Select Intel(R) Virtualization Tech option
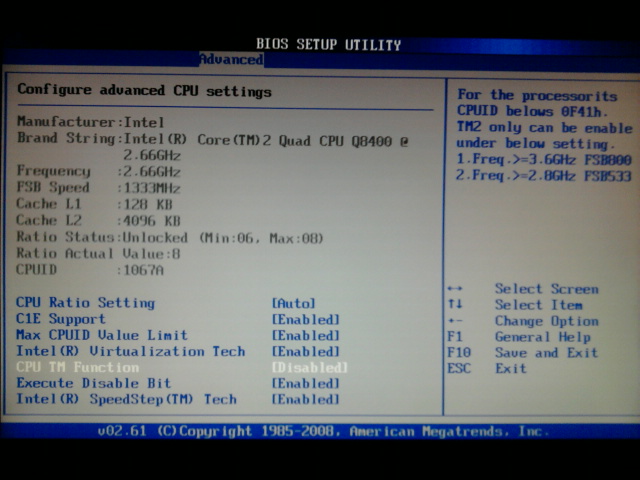Image resolution: width=640 pixels, height=480 pixels. (x=131, y=351)
